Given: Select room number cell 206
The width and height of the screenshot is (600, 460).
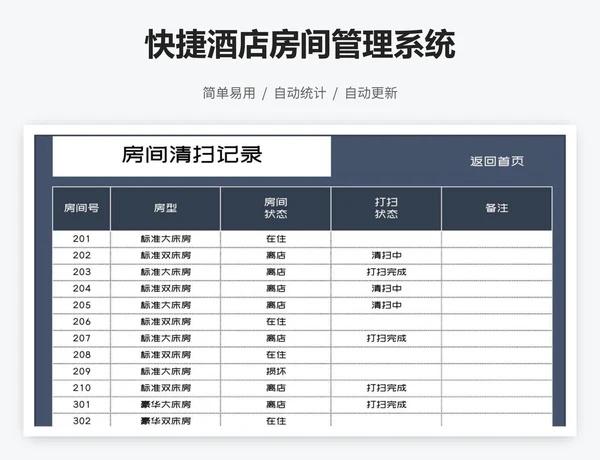Looking at the screenshot, I should coord(82,321).
